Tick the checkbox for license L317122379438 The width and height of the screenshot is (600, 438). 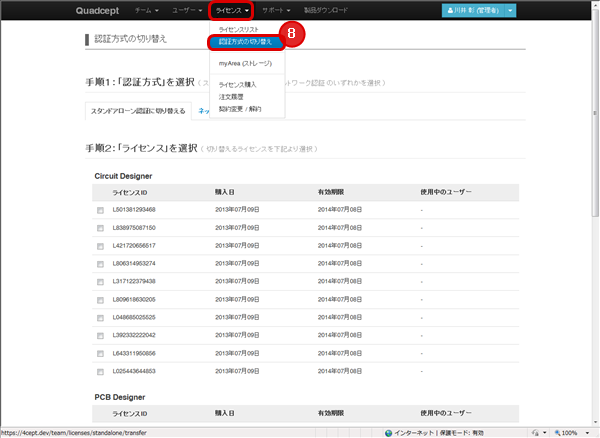[100, 282]
